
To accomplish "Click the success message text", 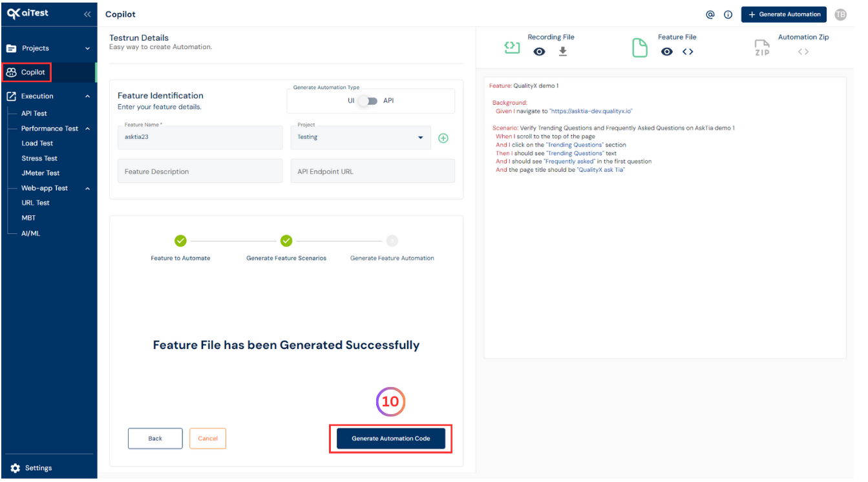I will coord(286,345).
